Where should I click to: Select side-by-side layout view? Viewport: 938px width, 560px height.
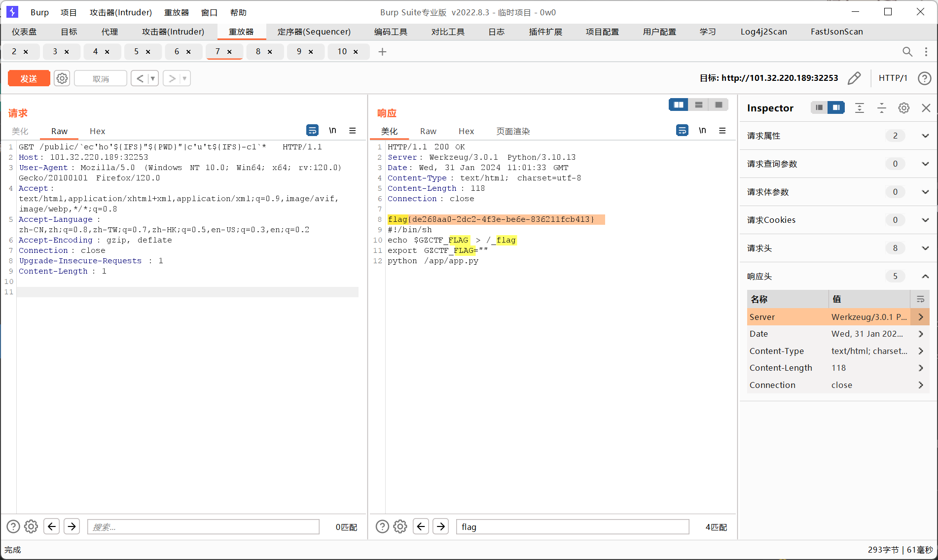click(x=679, y=105)
